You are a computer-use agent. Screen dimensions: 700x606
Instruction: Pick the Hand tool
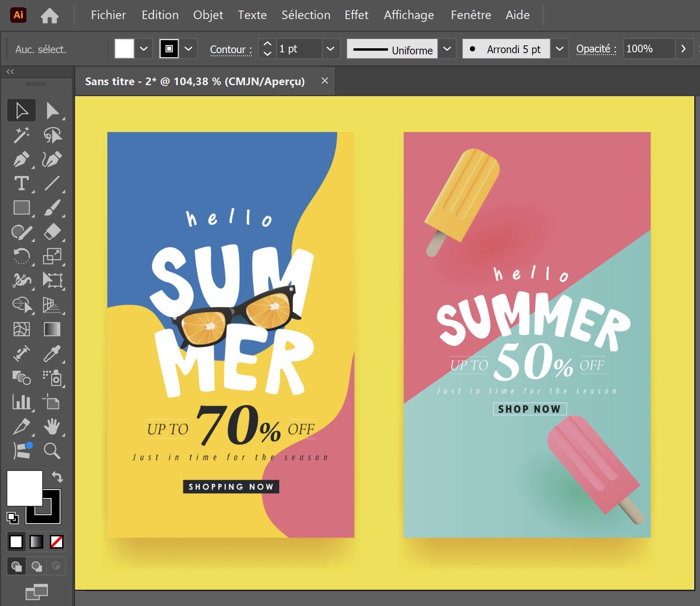coord(52,426)
